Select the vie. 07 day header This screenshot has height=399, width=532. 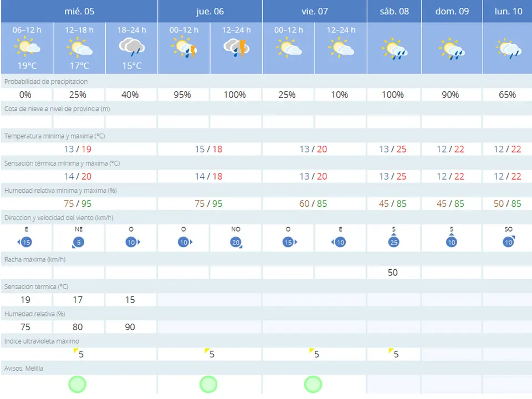tap(315, 11)
